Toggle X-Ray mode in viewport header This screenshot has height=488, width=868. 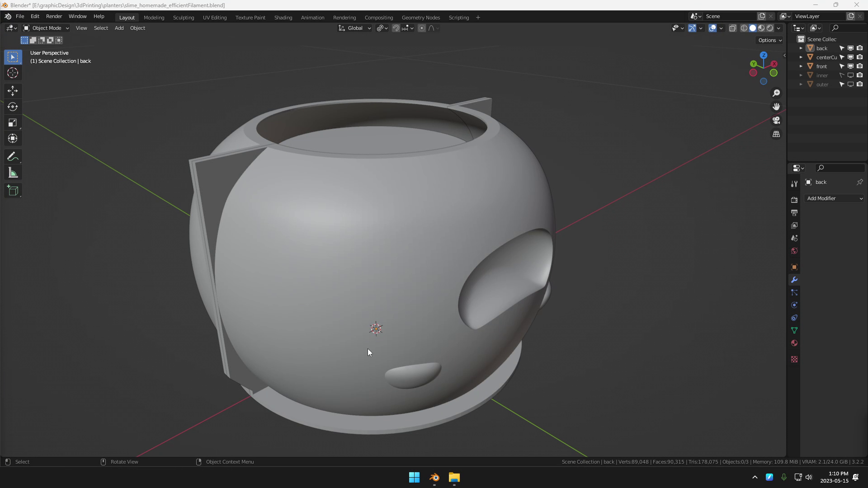click(x=733, y=28)
